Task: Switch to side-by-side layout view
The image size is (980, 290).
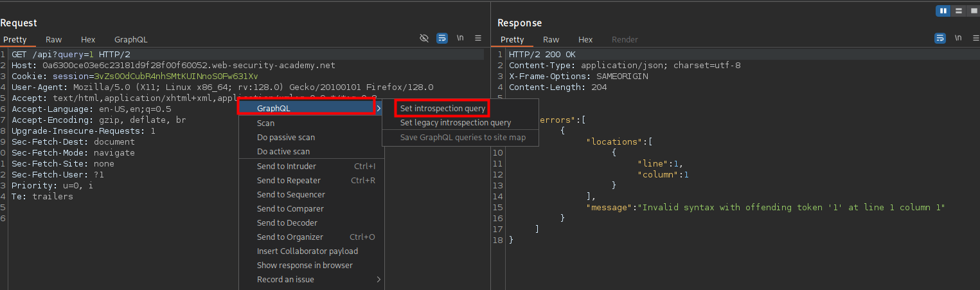Action: [943, 11]
